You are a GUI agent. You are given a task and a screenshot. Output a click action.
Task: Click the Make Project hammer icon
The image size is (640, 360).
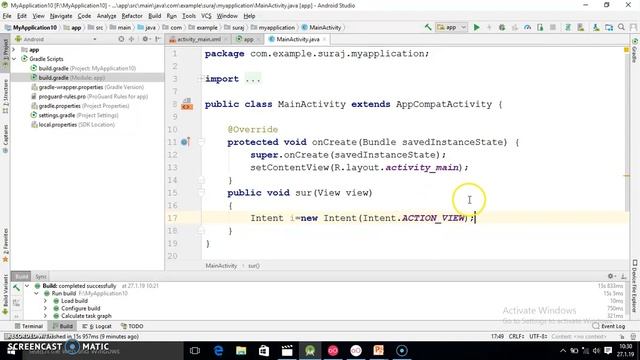428,27
